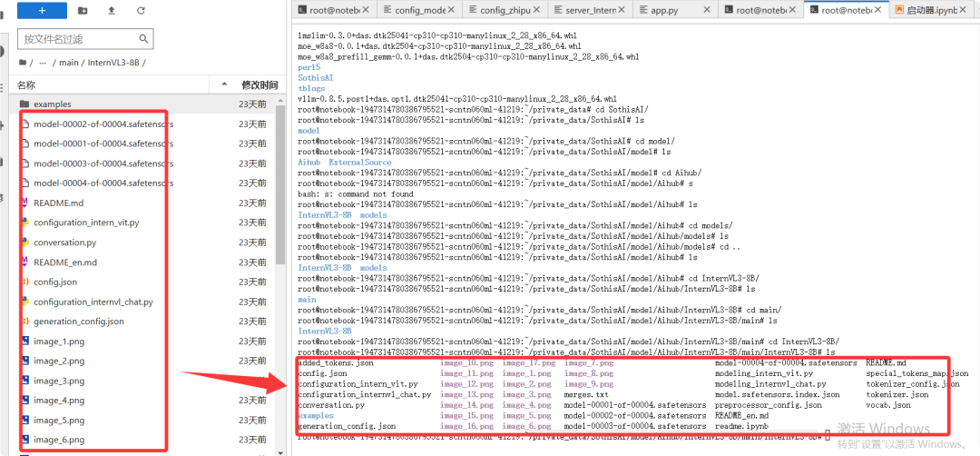Viewport: 980px width, 456px height.
Task: Open generation_config.json file
Action: 79,322
